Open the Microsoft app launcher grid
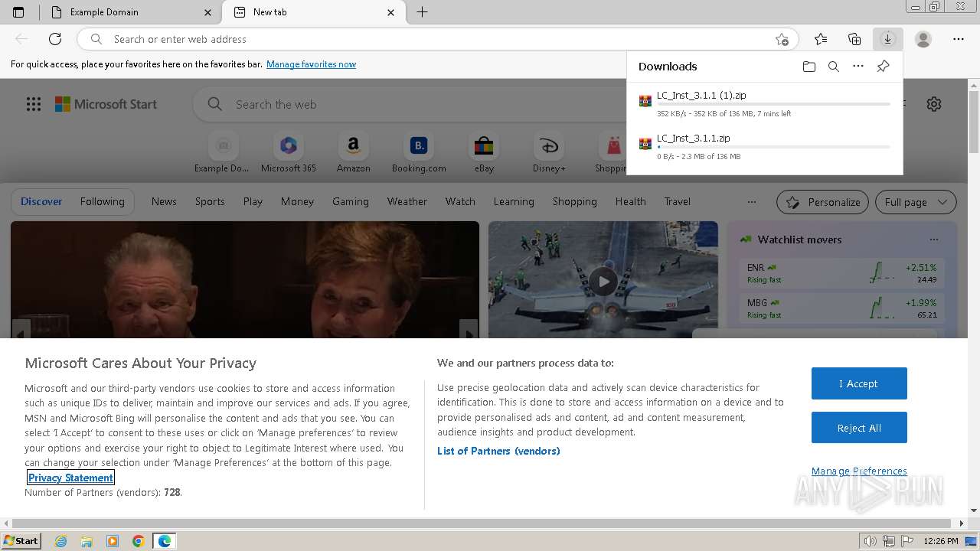Image resolution: width=980 pixels, height=551 pixels. click(34, 104)
